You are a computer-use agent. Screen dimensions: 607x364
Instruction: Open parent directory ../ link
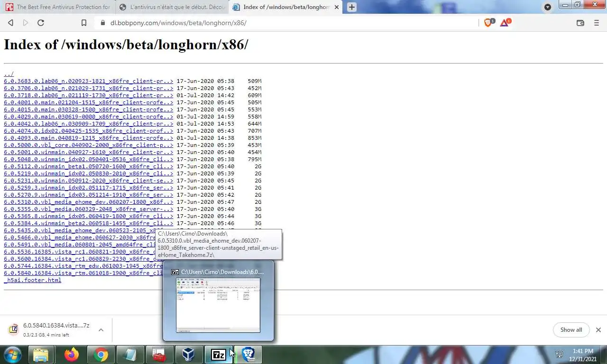pyautogui.click(x=9, y=74)
